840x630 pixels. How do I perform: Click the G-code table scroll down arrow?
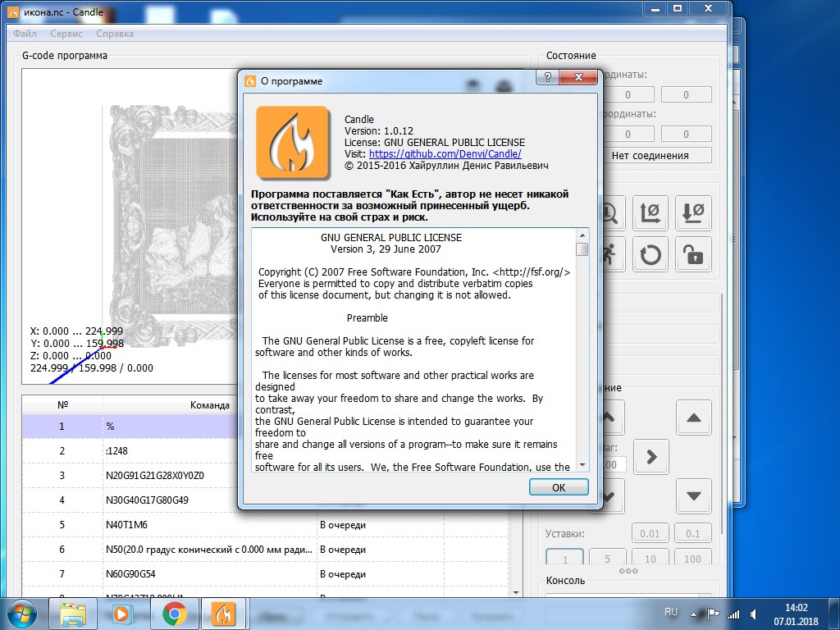(x=516, y=592)
